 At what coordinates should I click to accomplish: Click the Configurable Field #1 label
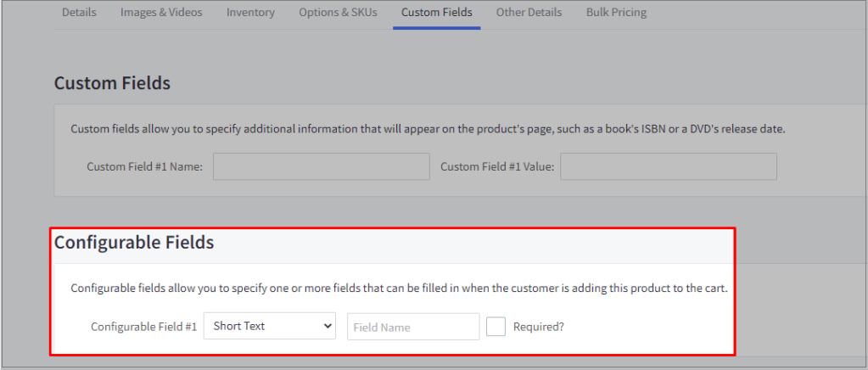tap(143, 327)
